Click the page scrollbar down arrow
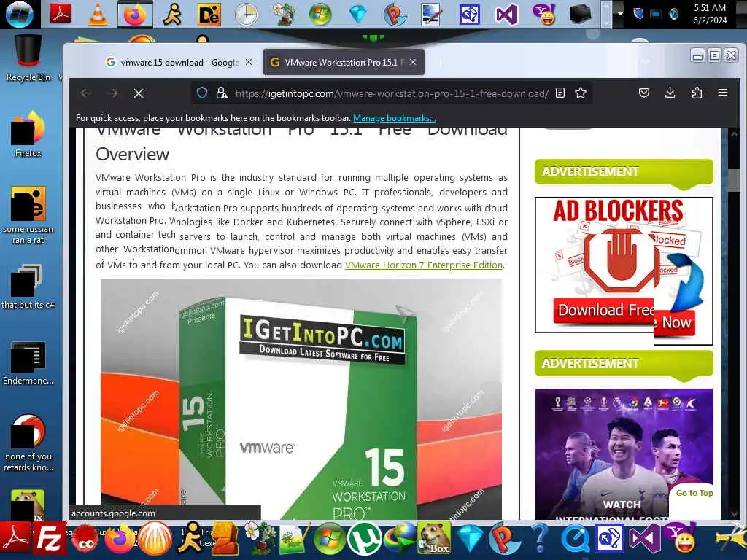 (733, 514)
